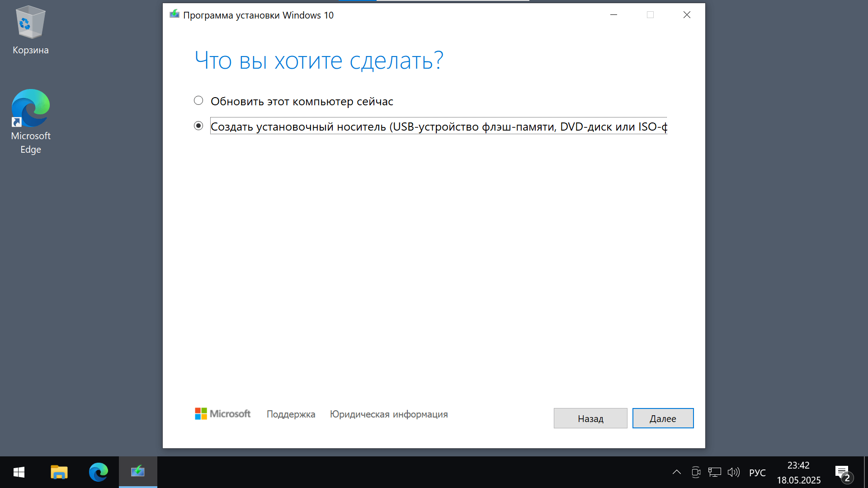Launch Microsoft Edge from the taskbar
Image resolution: width=868 pixels, height=488 pixels.
coord(98,472)
